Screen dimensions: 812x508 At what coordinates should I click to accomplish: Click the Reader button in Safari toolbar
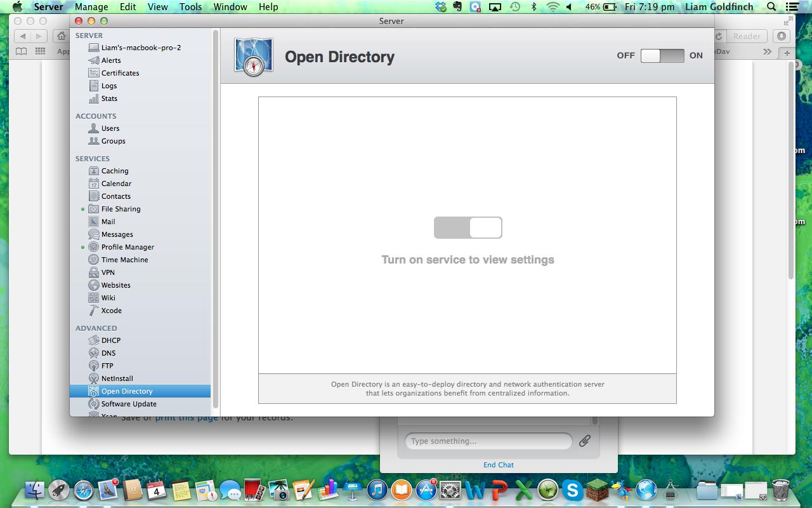coord(747,36)
